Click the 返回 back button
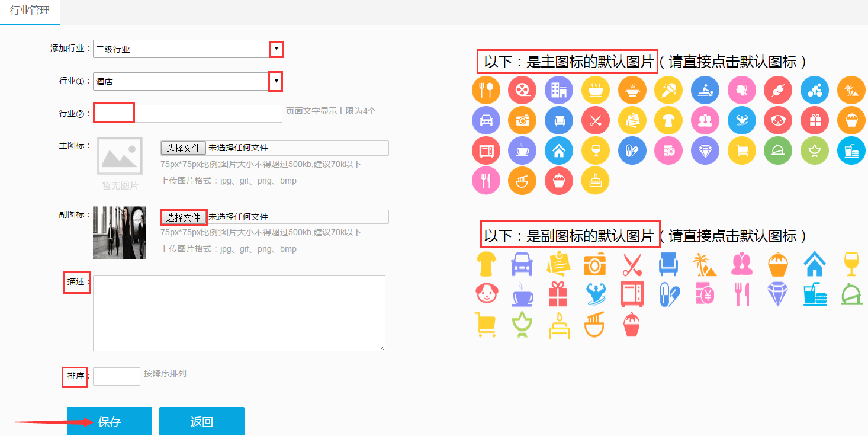 coord(202,422)
